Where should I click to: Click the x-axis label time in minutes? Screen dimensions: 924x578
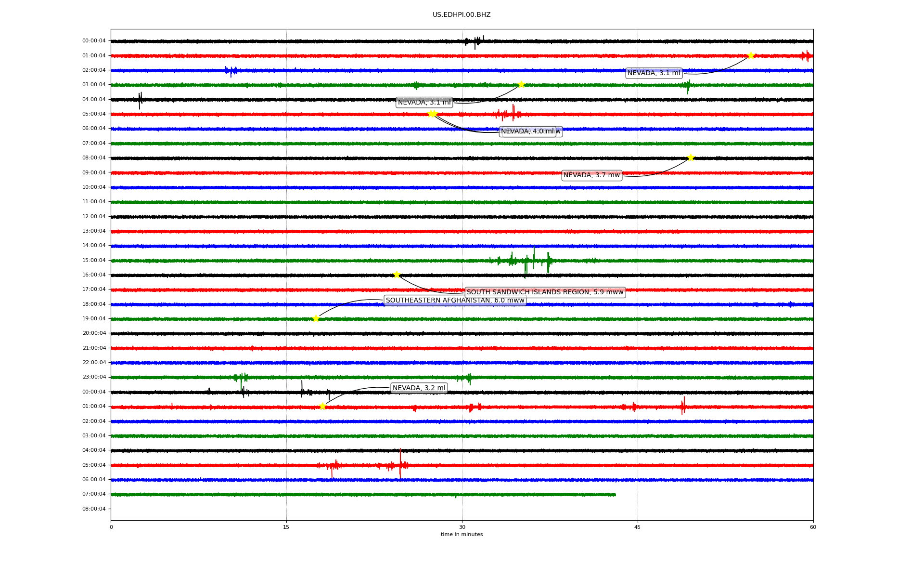pyautogui.click(x=462, y=534)
